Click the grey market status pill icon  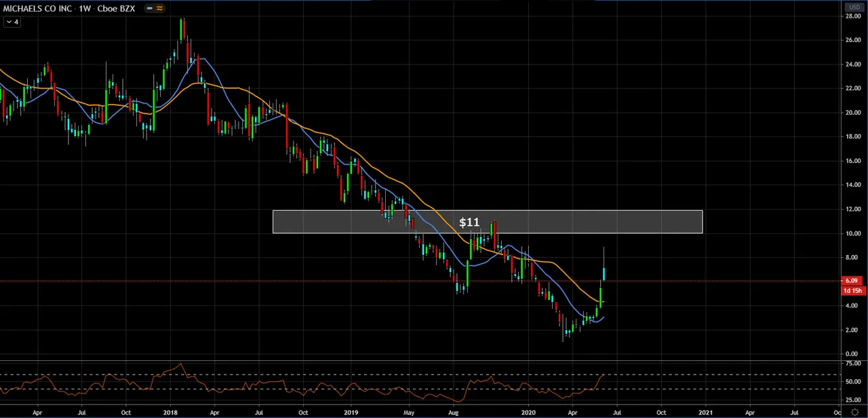pyautogui.click(x=150, y=8)
